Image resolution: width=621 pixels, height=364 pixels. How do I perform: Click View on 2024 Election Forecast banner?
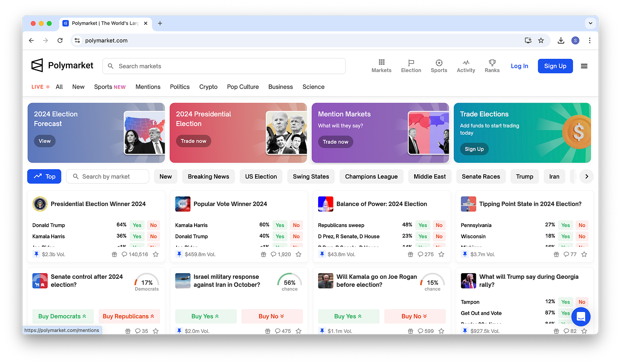tap(45, 141)
